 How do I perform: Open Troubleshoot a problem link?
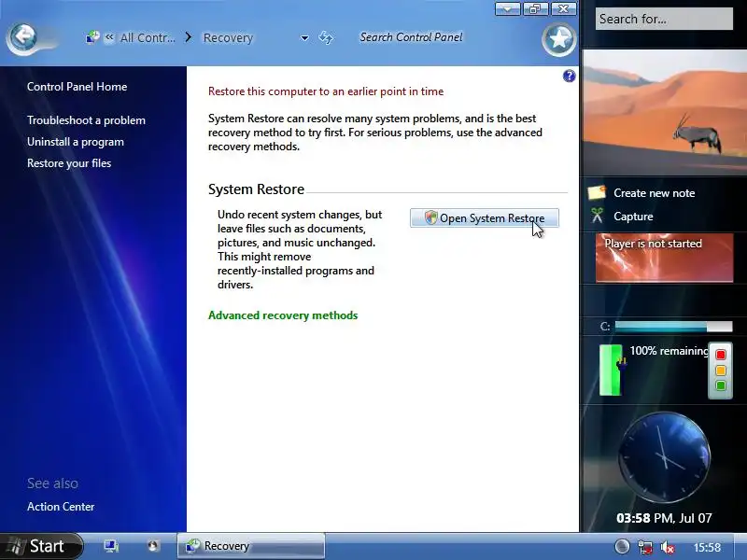click(86, 120)
